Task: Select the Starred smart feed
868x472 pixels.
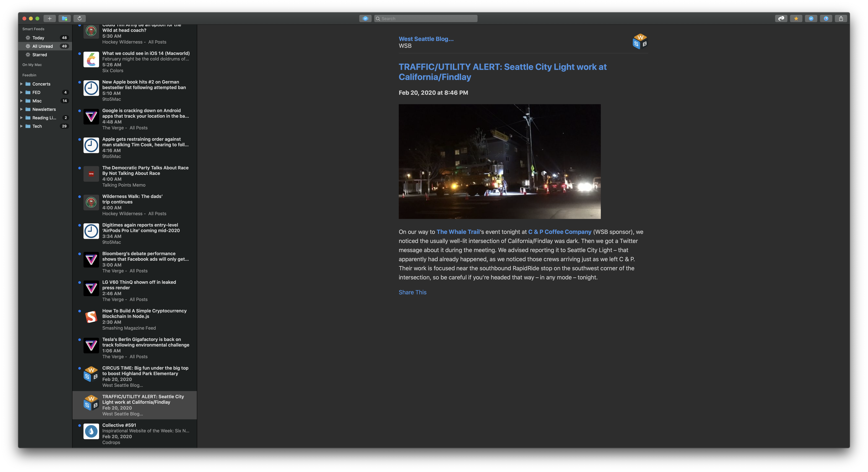Action: click(45, 55)
